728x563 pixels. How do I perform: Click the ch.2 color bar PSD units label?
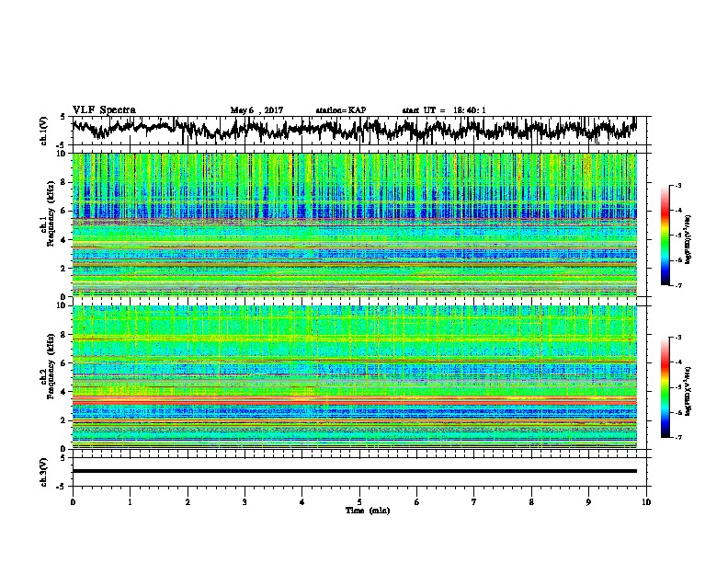(x=688, y=391)
